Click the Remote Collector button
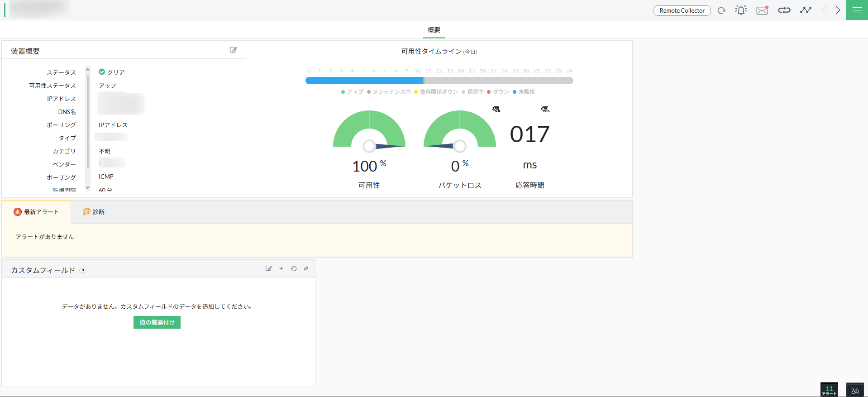 (682, 10)
